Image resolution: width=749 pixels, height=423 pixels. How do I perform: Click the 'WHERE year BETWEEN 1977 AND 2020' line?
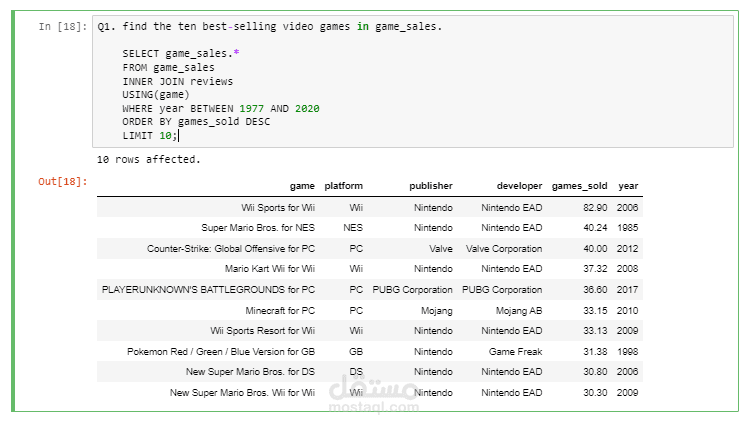(221, 108)
